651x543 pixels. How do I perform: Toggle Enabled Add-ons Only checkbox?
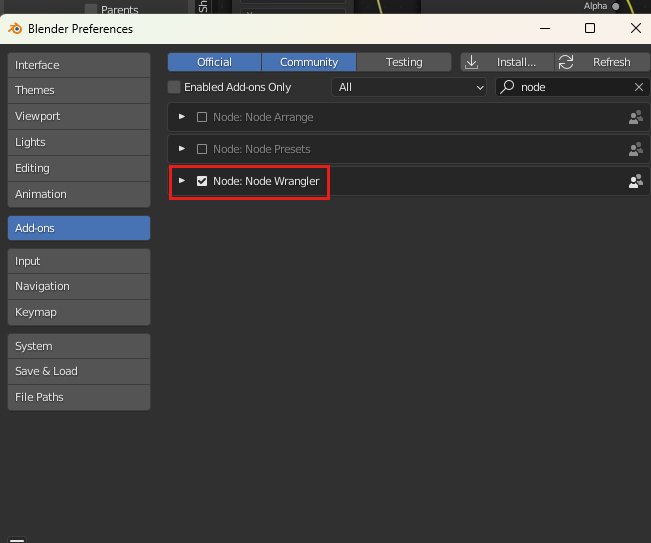click(x=174, y=87)
